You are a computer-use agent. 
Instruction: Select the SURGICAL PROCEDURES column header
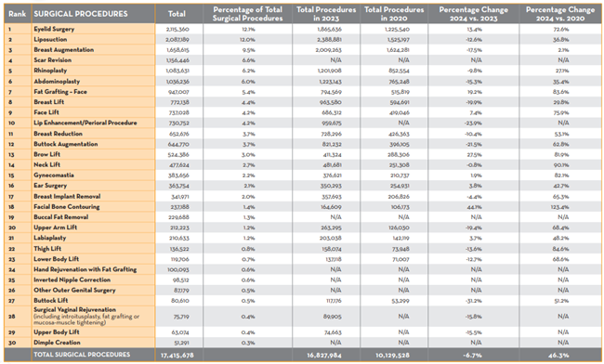tap(81, 14)
